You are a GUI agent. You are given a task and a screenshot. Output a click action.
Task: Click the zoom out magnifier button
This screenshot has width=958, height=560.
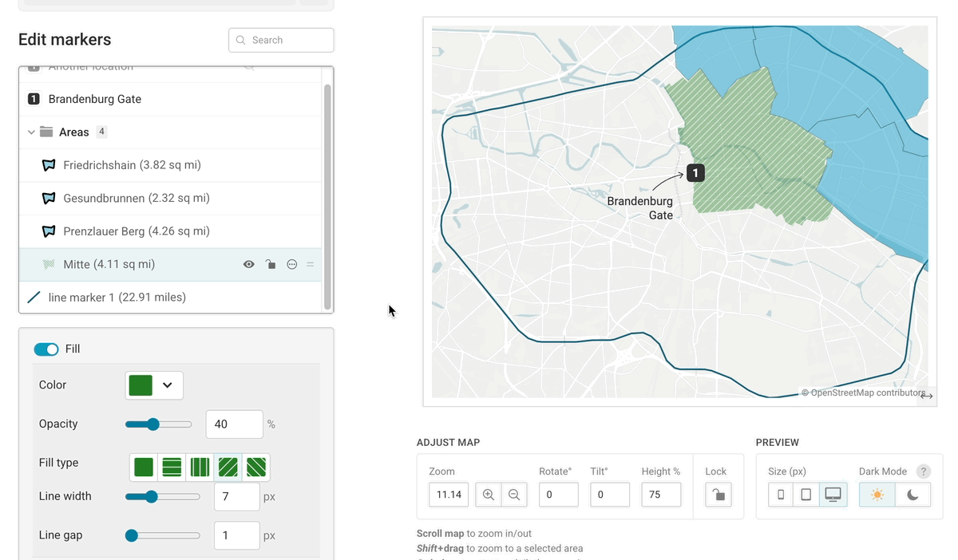click(x=514, y=495)
